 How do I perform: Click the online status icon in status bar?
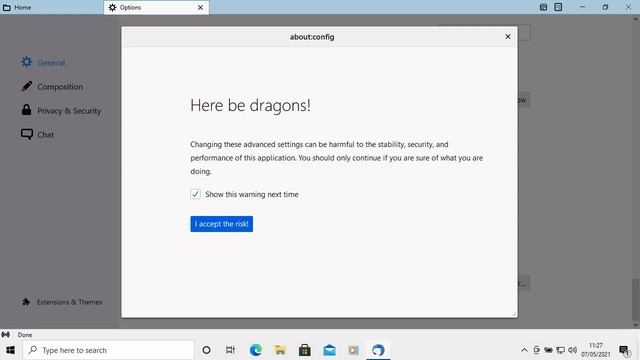click(6, 335)
